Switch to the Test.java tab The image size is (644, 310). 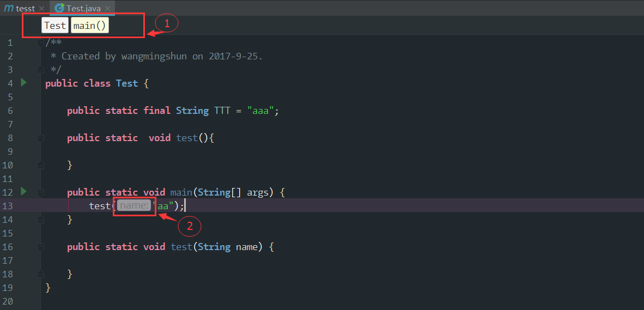(82, 8)
